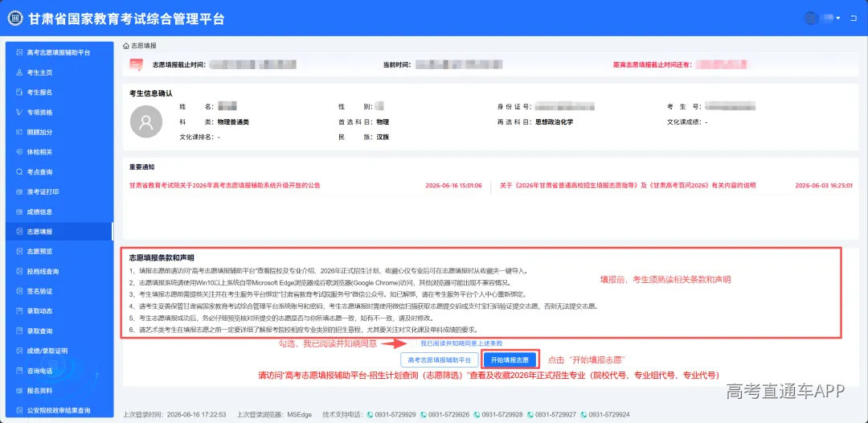The height and width of the screenshot is (423, 868).
Task: Click the 开始填报志愿 button
Action: click(x=510, y=360)
